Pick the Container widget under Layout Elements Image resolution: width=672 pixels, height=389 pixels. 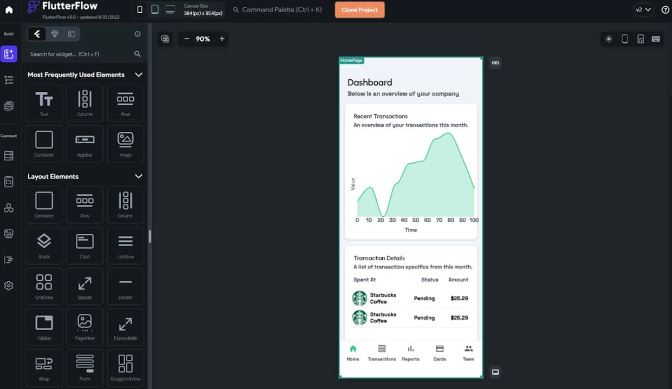[x=44, y=204]
